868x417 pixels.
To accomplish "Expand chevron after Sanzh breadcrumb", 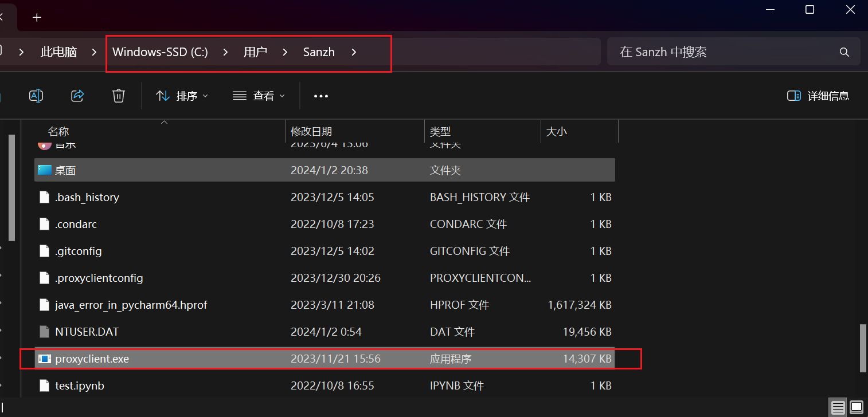I will pos(354,52).
